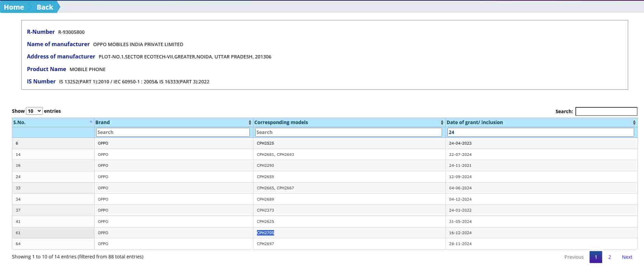Click the Date filter field containing 24
This screenshot has height=268, width=644.
[540, 132]
